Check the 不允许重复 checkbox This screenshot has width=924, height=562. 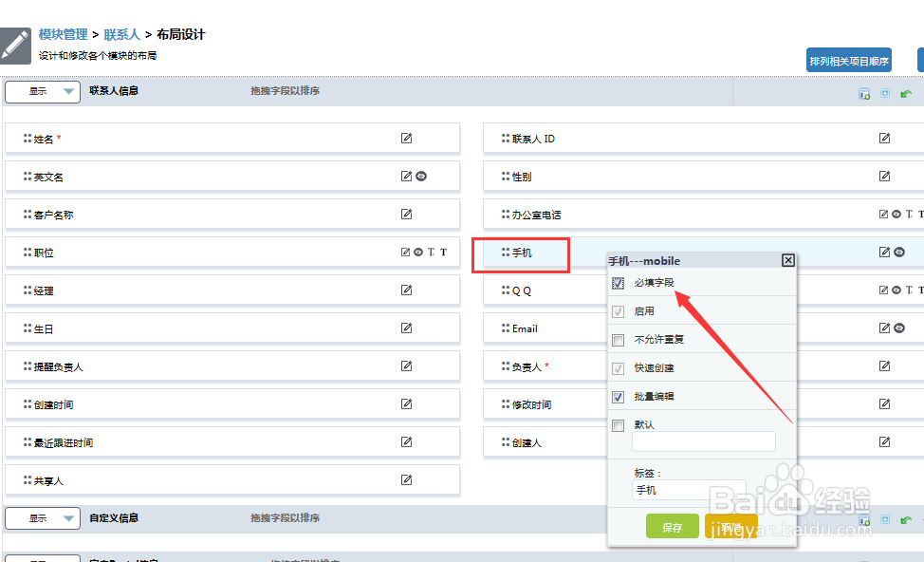click(619, 340)
